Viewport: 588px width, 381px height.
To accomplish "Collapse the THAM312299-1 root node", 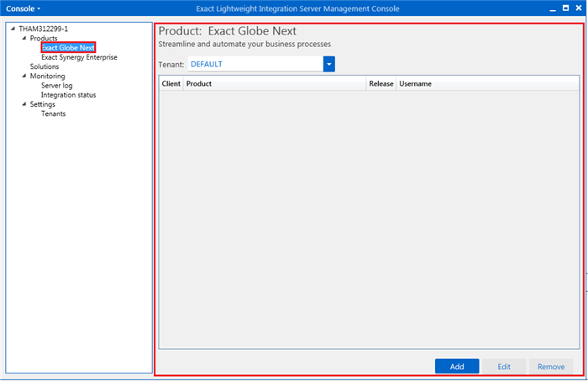I will pyautogui.click(x=13, y=29).
